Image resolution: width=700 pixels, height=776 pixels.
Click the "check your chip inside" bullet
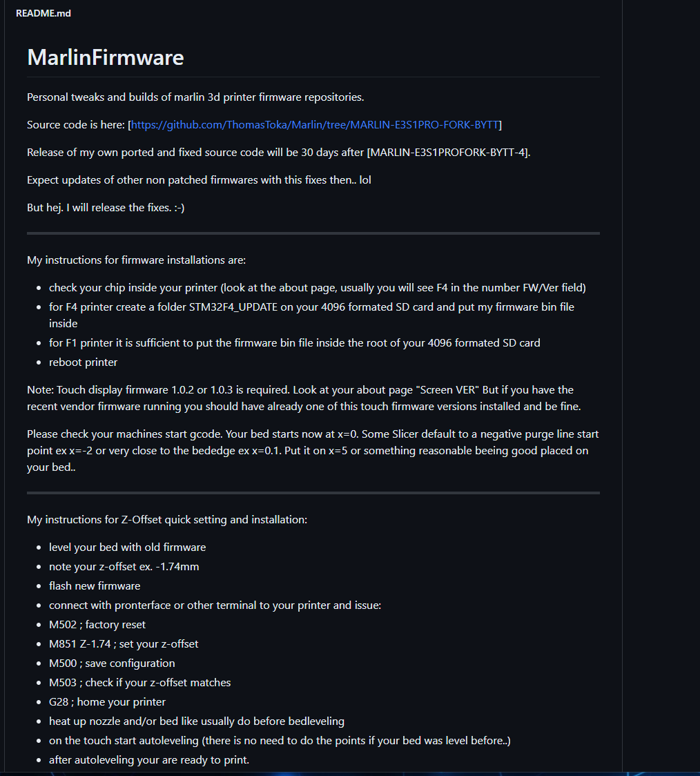[317, 288]
